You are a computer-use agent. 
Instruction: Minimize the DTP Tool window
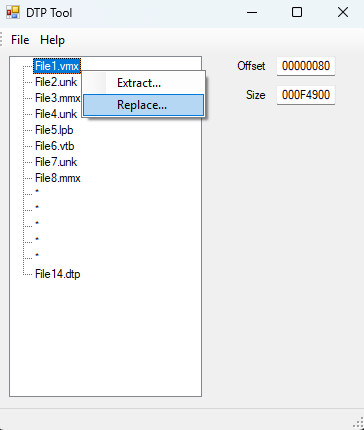click(252, 13)
